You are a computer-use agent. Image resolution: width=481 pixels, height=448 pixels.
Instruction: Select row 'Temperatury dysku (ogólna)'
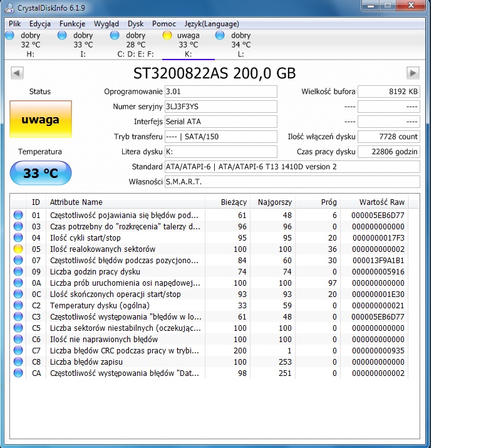point(210,305)
